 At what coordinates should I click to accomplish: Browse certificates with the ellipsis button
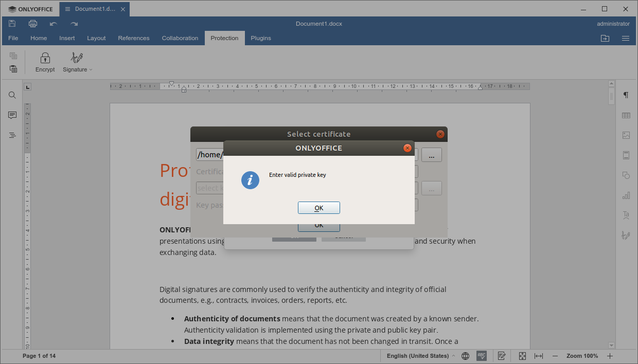tap(431, 154)
